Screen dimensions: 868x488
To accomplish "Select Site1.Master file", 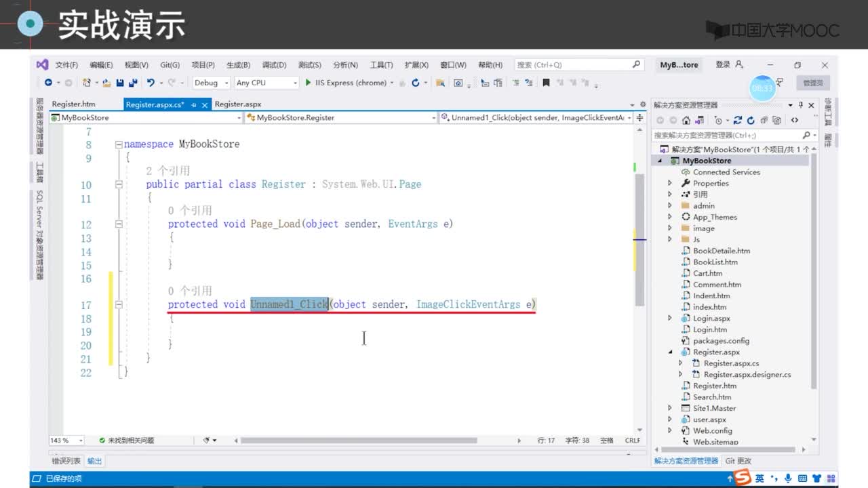I will pos(714,408).
